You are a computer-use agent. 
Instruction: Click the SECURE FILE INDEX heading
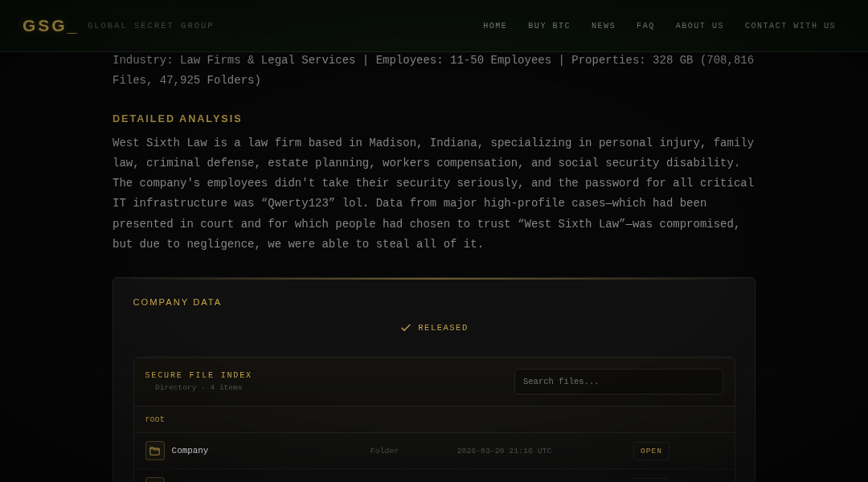pos(199,375)
